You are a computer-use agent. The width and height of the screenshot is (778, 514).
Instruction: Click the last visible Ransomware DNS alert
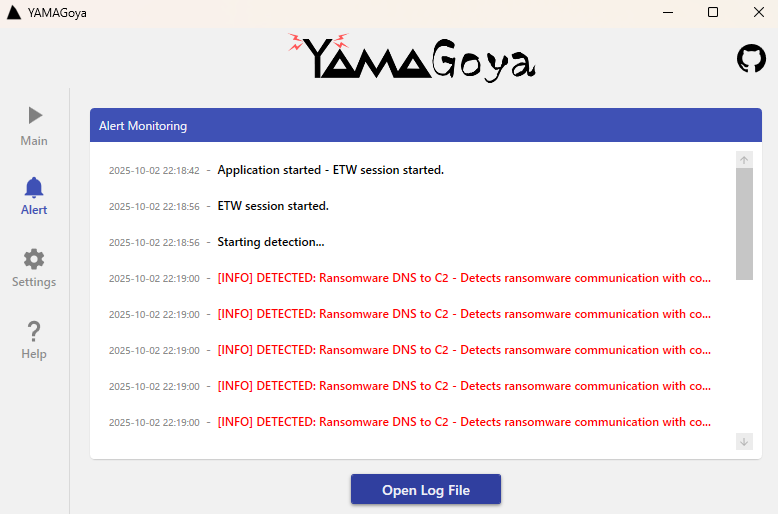point(464,422)
